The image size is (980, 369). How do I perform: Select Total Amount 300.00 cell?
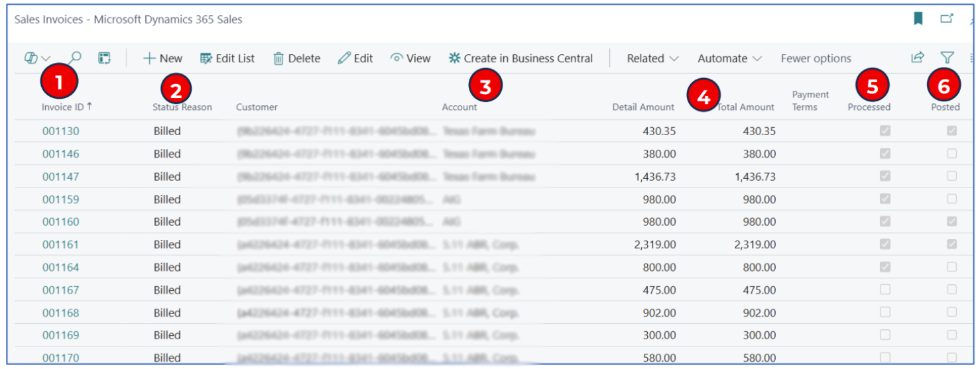[759, 335]
